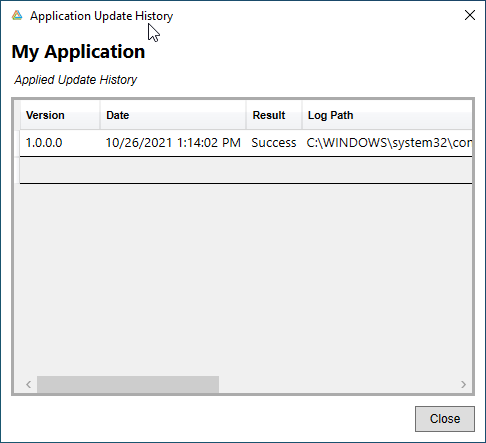Click the row header of the 1.0.0.0 row

click(17, 143)
